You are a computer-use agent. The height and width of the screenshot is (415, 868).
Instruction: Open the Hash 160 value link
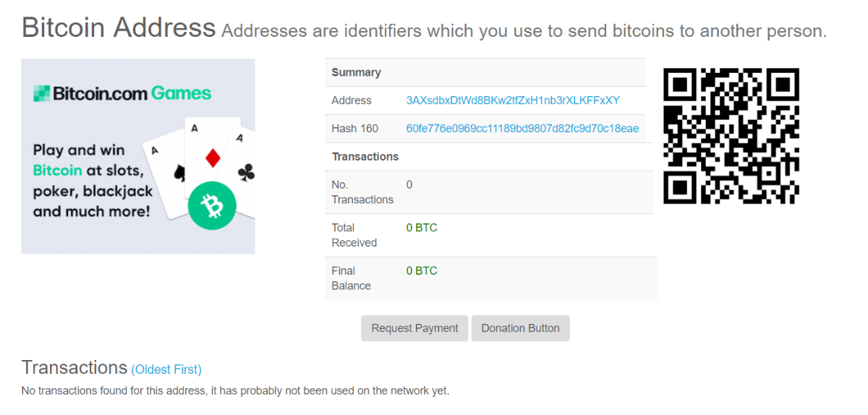522,129
